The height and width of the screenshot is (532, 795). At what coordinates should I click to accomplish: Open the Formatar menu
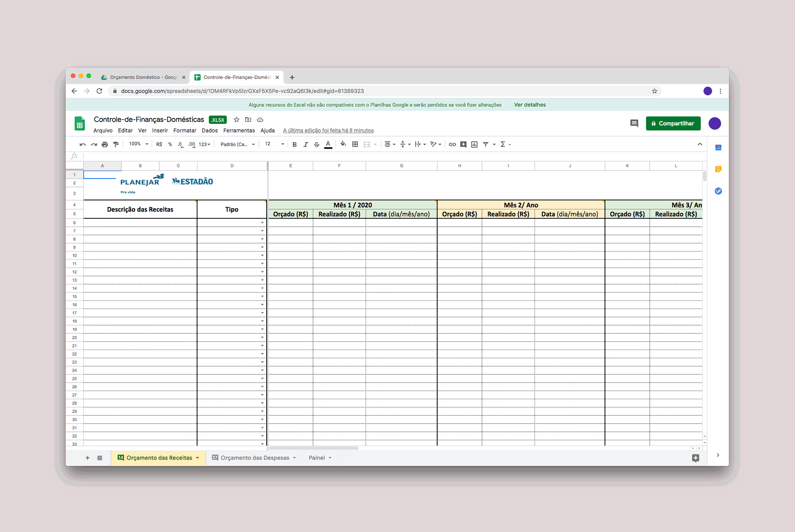(185, 130)
